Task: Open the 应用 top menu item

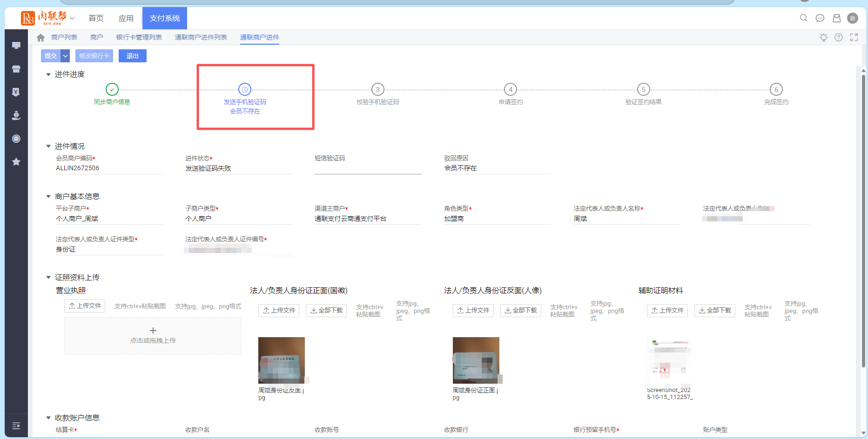Action: pyautogui.click(x=126, y=18)
